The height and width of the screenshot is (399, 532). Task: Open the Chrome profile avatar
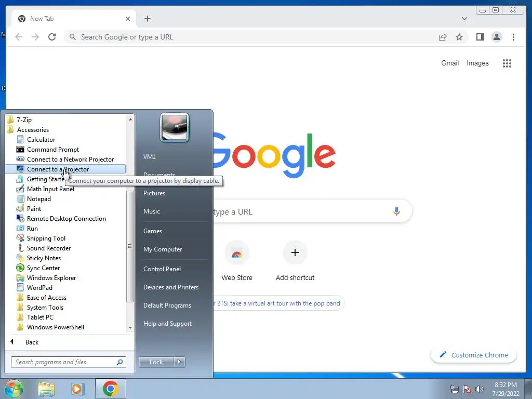496,37
